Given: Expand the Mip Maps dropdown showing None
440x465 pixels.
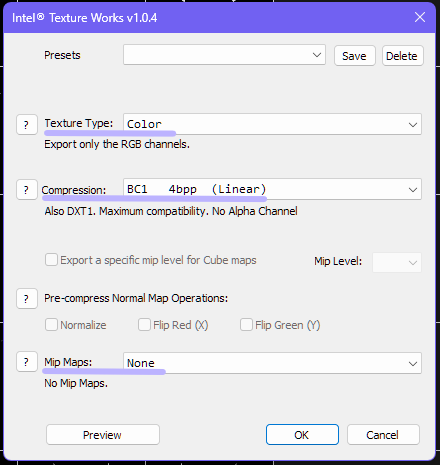Looking at the screenshot, I should pyautogui.click(x=272, y=363).
